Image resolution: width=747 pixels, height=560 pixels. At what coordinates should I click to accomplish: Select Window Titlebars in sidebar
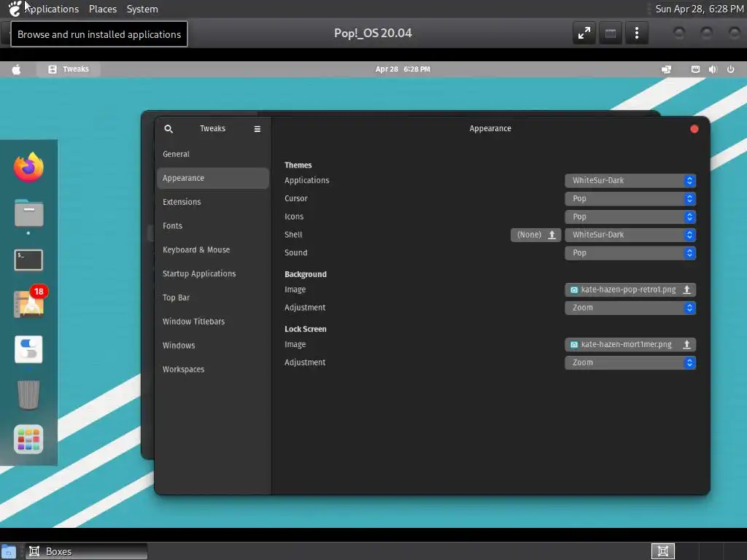[213, 322]
